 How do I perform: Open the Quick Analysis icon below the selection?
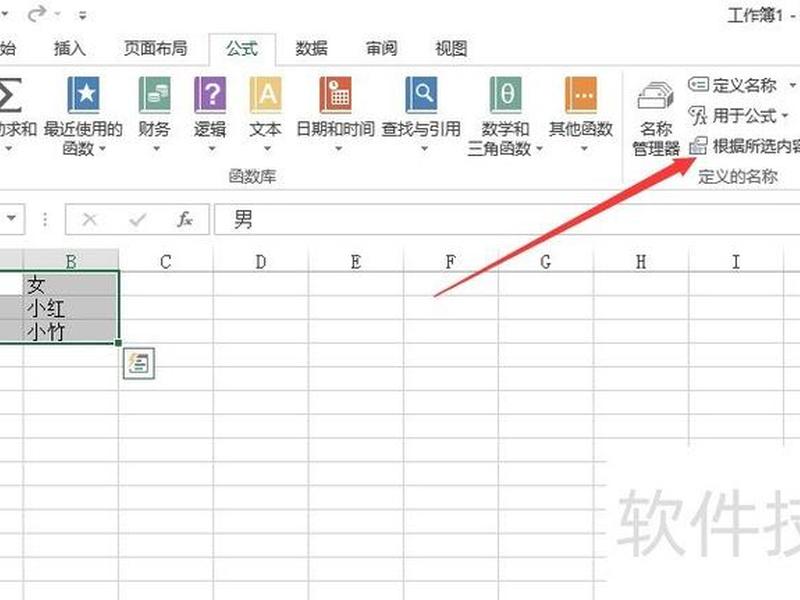click(x=139, y=364)
